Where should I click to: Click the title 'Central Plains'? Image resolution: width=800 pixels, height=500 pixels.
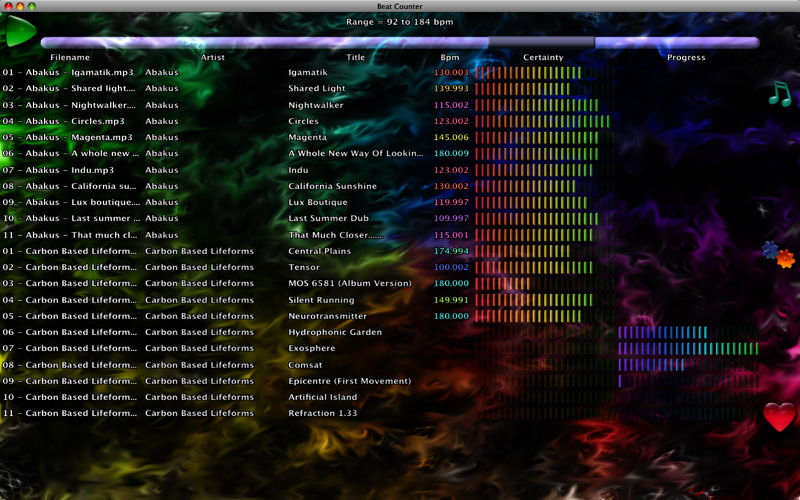coord(319,251)
